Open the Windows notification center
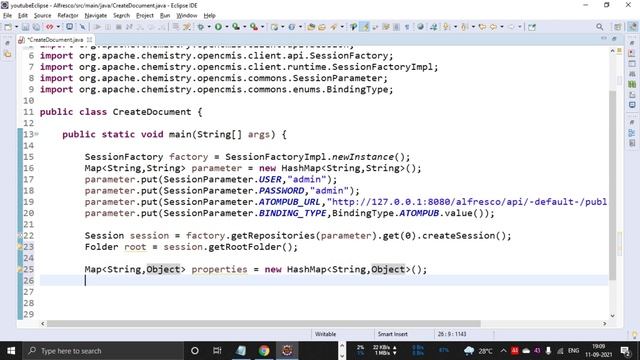The width and height of the screenshot is (640, 360). (x=625, y=351)
